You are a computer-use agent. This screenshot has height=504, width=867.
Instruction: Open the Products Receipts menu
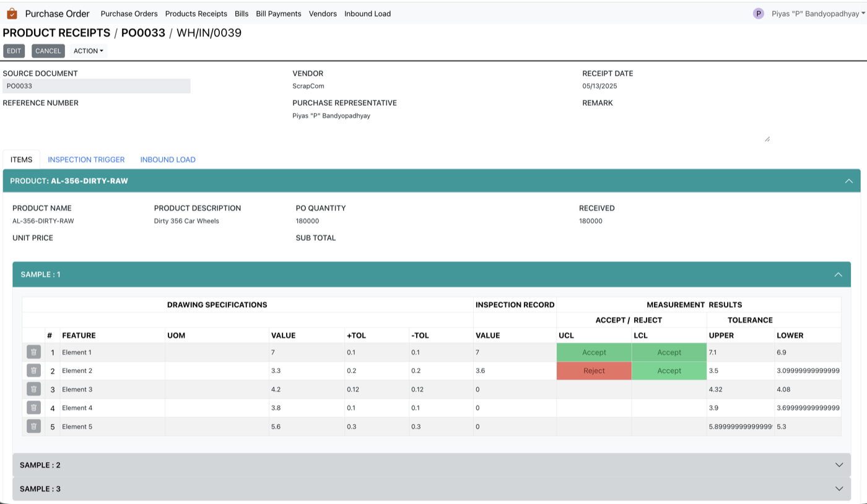tap(196, 14)
